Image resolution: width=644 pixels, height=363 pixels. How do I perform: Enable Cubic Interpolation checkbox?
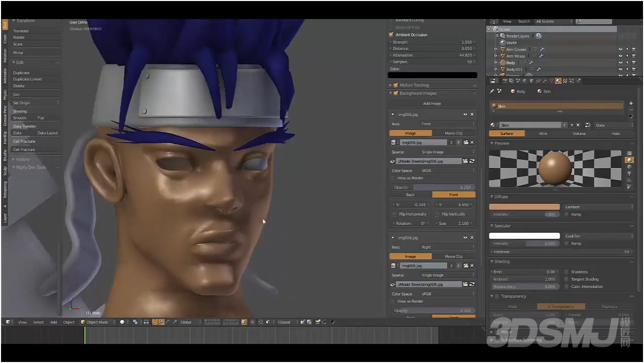coord(566,287)
